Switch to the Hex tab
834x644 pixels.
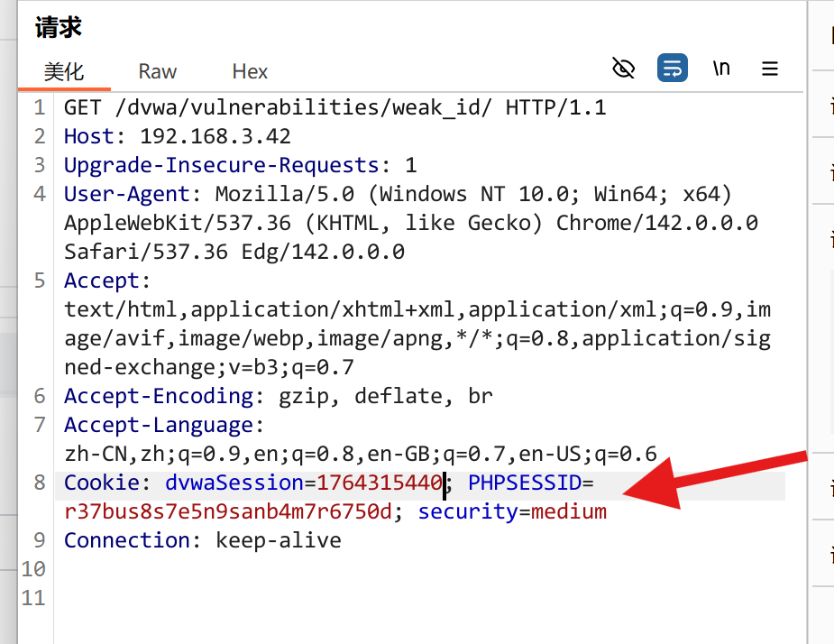[250, 71]
